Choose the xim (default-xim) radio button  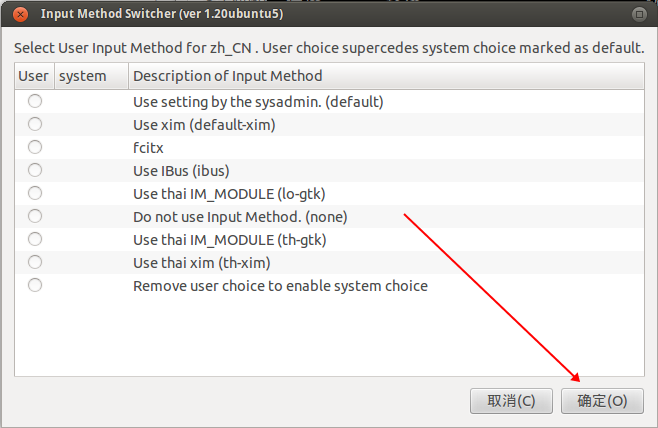(x=35, y=124)
